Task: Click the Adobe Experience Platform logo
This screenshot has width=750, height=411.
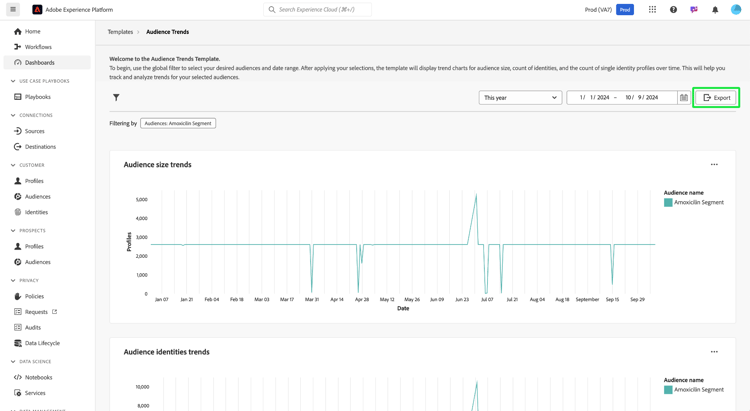Action: tap(37, 10)
